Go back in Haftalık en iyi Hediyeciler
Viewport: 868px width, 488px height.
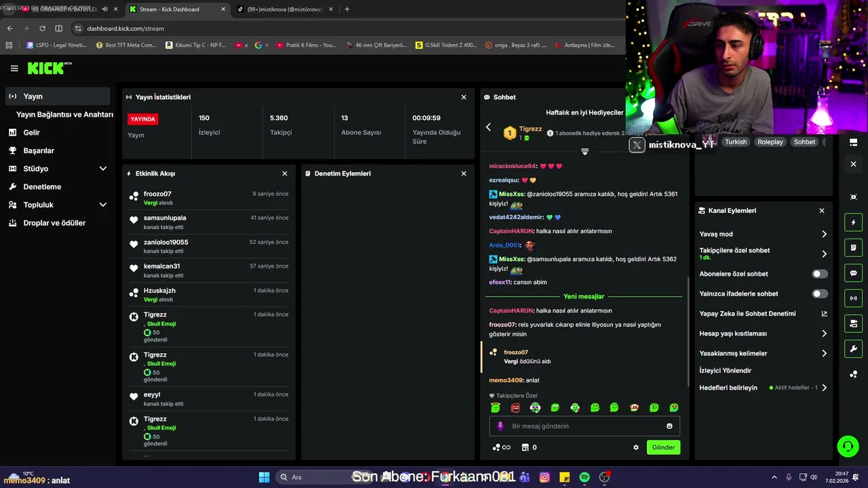(488, 127)
